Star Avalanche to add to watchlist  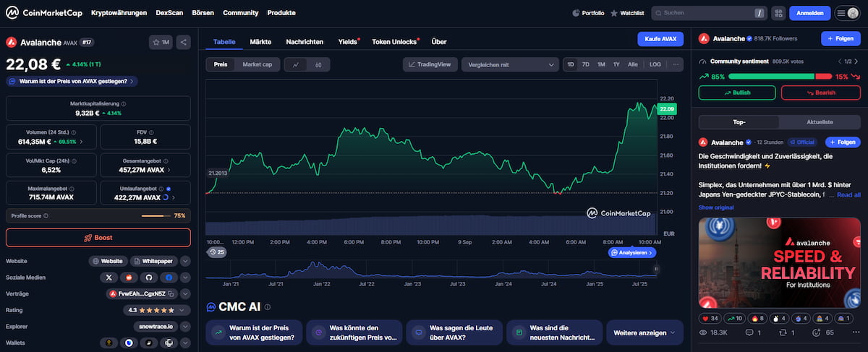(161, 43)
